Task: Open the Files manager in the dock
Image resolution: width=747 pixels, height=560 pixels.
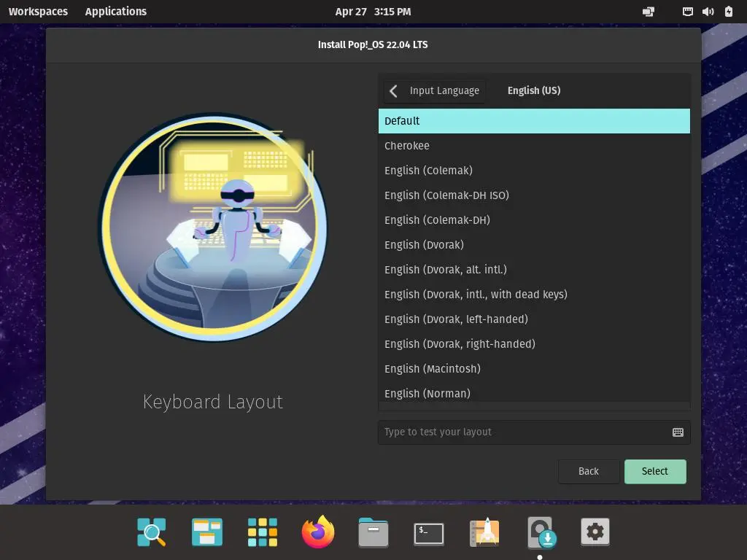Action: tap(373, 533)
